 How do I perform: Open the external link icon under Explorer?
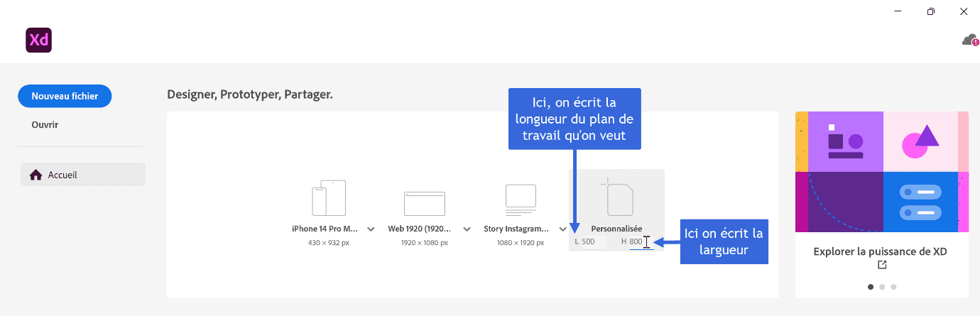point(882,265)
